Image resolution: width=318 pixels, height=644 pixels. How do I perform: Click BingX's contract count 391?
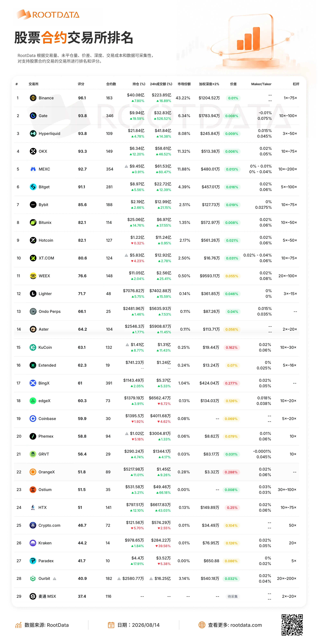(x=109, y=383)
